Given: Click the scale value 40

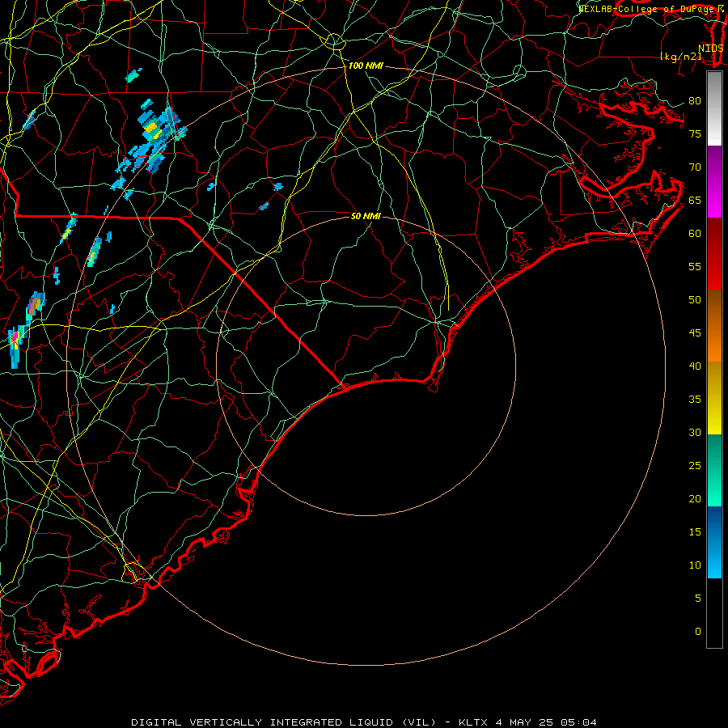Looking at the screenshot, I should 695,366.
